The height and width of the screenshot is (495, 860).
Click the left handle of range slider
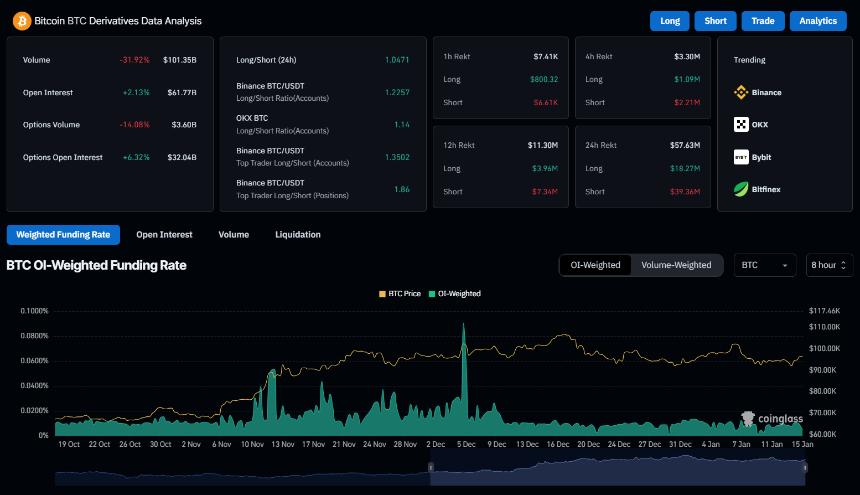431,467
